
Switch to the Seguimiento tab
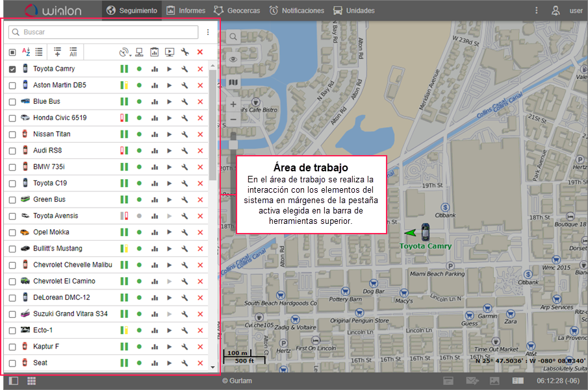132,10
